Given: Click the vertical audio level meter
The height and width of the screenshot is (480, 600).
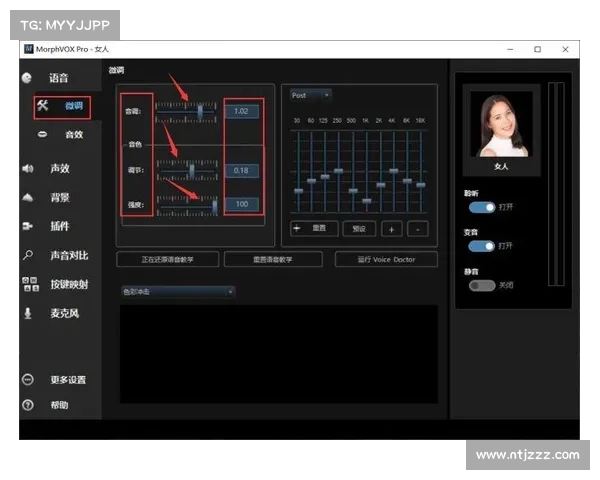Looking at the screenshot, I should [556, 184].
